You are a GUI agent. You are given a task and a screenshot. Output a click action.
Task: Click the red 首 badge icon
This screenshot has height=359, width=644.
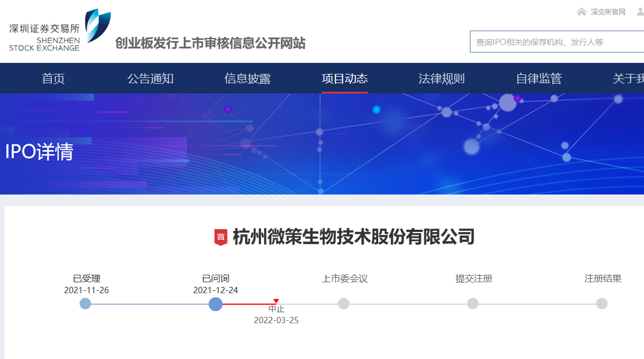tap(221, 237)
